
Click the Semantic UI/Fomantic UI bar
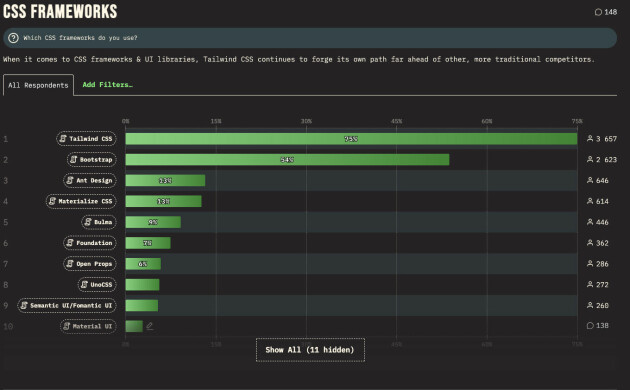point(141,306)
